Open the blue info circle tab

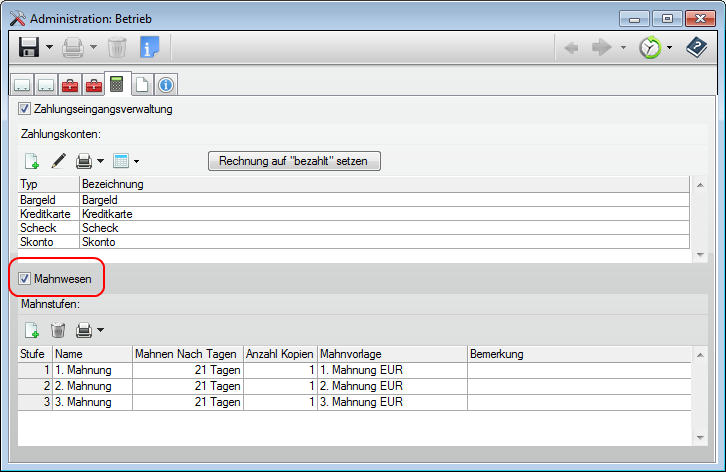click(x=165, y=85)
